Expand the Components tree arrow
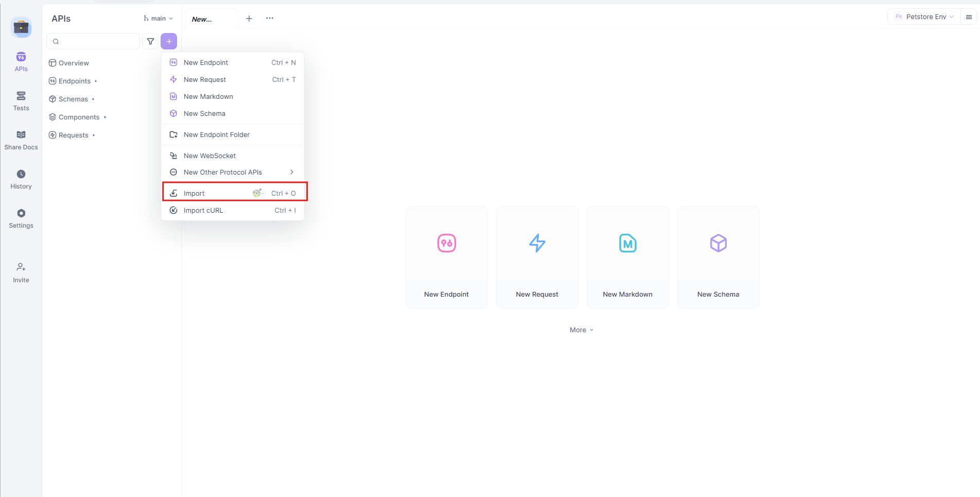Viewport: 980px width, 497px height. tap(105, 117)
